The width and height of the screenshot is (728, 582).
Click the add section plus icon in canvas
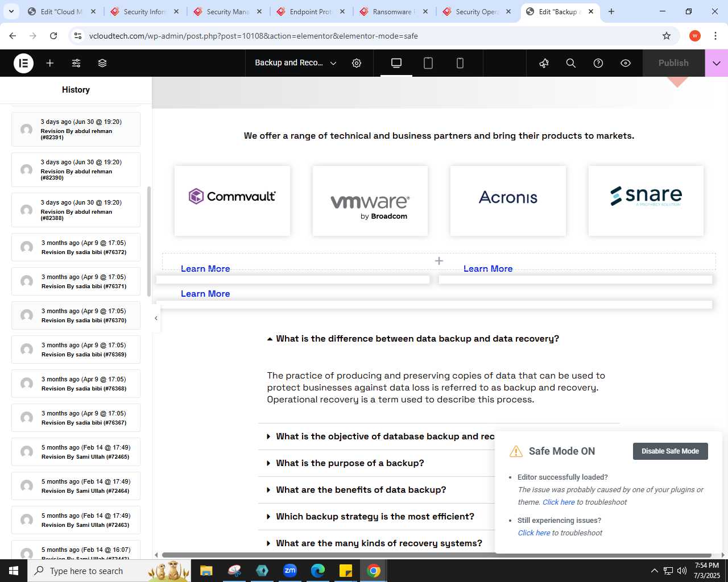point(439,261)
